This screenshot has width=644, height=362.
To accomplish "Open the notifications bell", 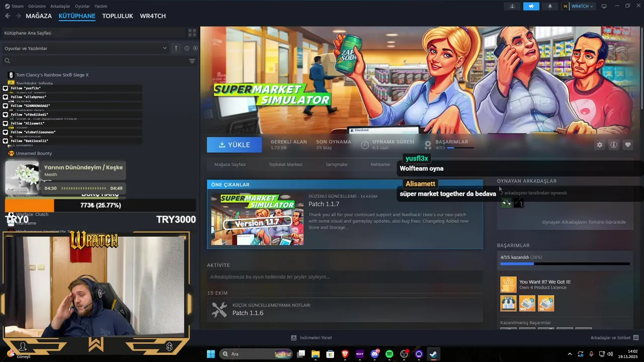I will (549, 6).
